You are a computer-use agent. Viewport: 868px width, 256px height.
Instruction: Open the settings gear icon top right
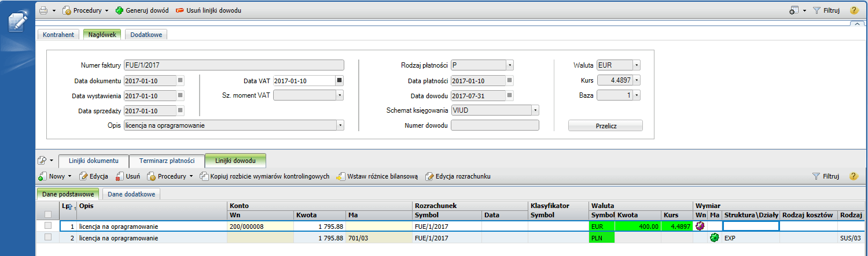(794, 10)
